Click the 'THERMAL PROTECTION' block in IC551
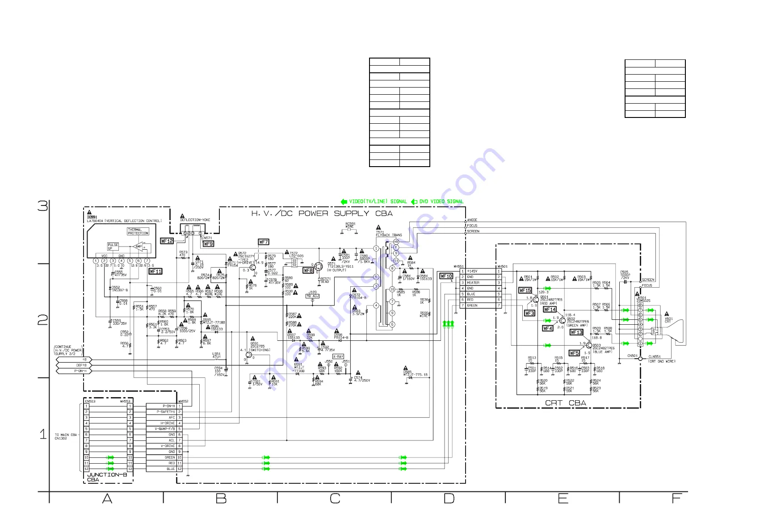Image resolution: width=760 pixels, height=532 pixels. [x=138, y=231]
